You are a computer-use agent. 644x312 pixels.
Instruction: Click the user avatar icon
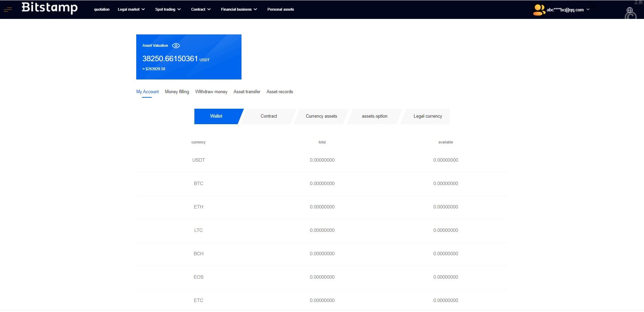click(x=539, y=10)
